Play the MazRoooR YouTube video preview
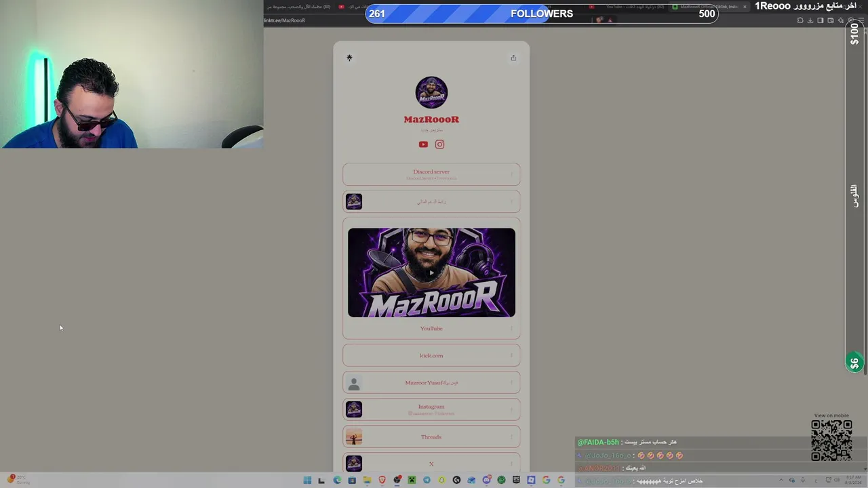The width and height of the screenshot is (868, 488). click(431, 272)
